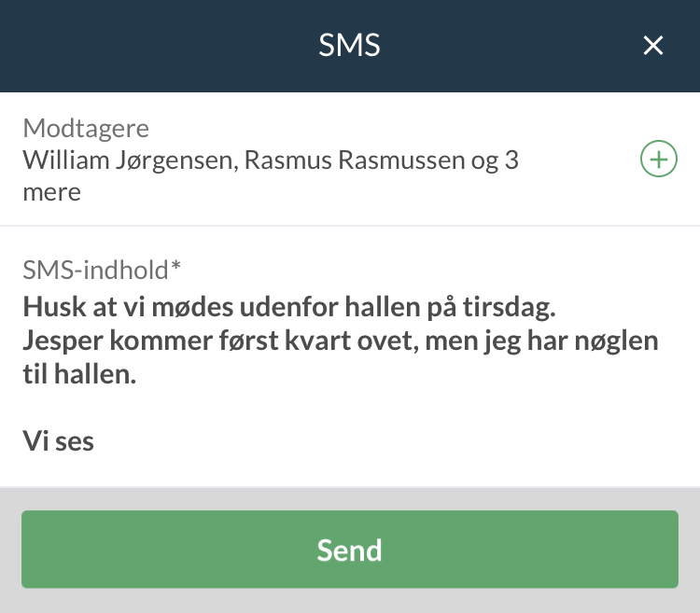This screenshot has height=613, width=700.
Task: Place cursor on the "Vi ses" line
Action: click(59, 441)
